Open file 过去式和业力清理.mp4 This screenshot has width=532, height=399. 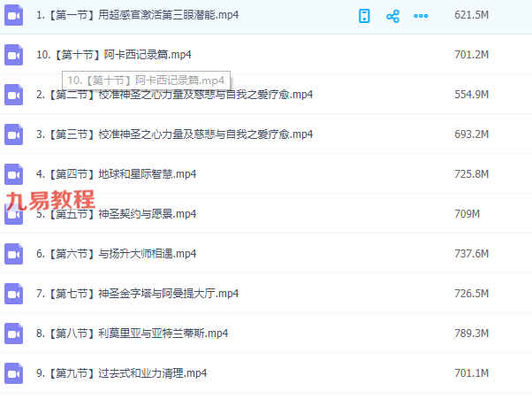pos(121,373)
